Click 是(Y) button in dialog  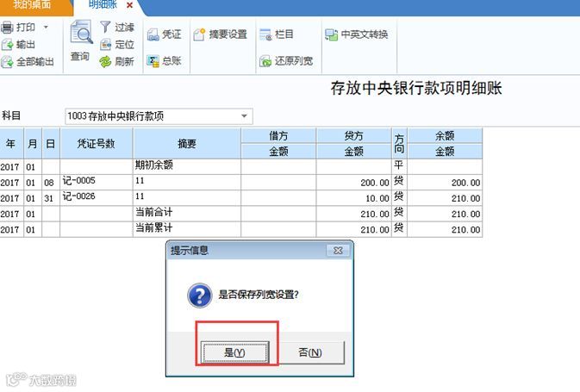pos(235,352)
